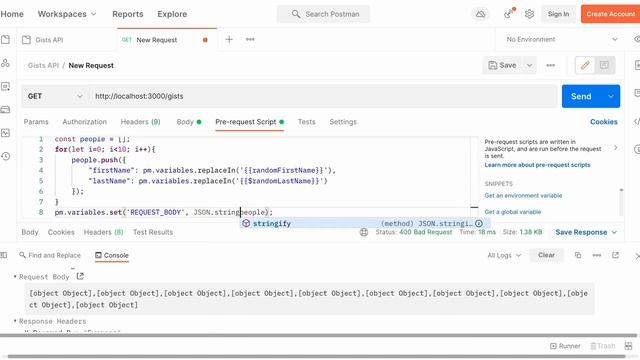This screenshot has height=360, width=640.
Task: Click the environment quick look eye icon
Action: (637, 39)
